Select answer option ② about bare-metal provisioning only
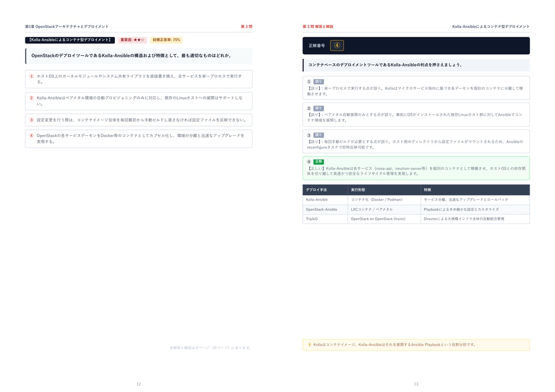Screen dimensions: 555x392 [139, 101]
